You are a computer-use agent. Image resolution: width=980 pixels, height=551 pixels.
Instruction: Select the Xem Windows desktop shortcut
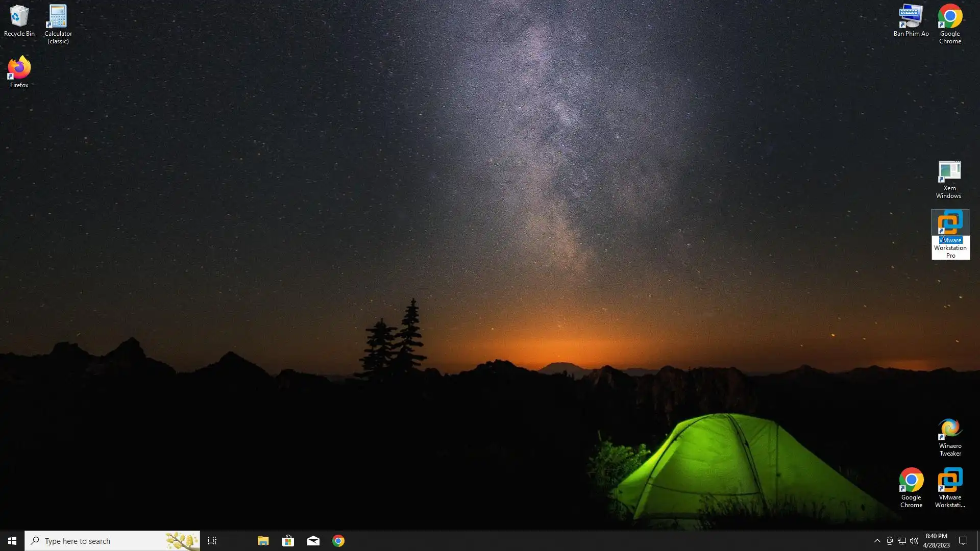pyautogui.click(x=949, y=179)
